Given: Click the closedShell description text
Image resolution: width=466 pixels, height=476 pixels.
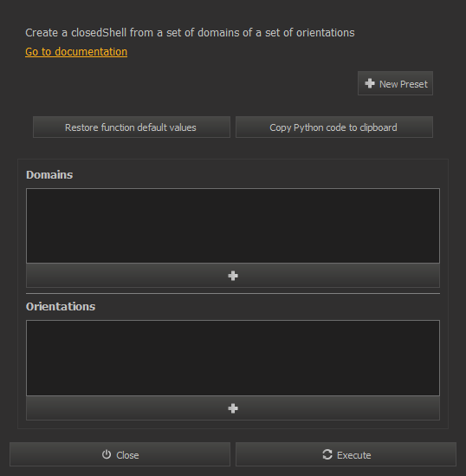Looking at the screenshot, I should click(x=190, y=33).
